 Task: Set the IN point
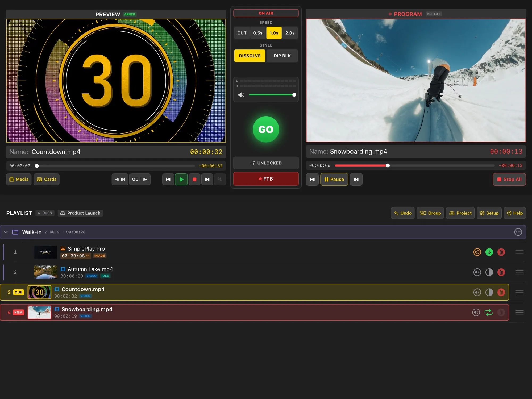coord(120,179)
